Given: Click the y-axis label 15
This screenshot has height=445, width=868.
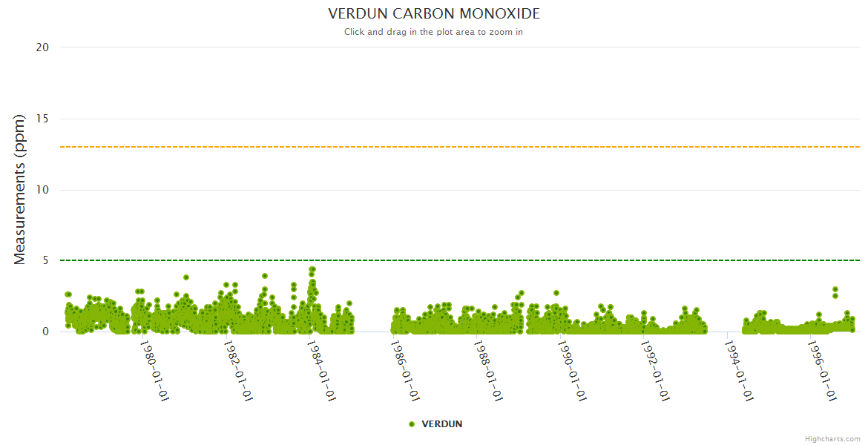Looking at the screenshot, I should [42, 119].
